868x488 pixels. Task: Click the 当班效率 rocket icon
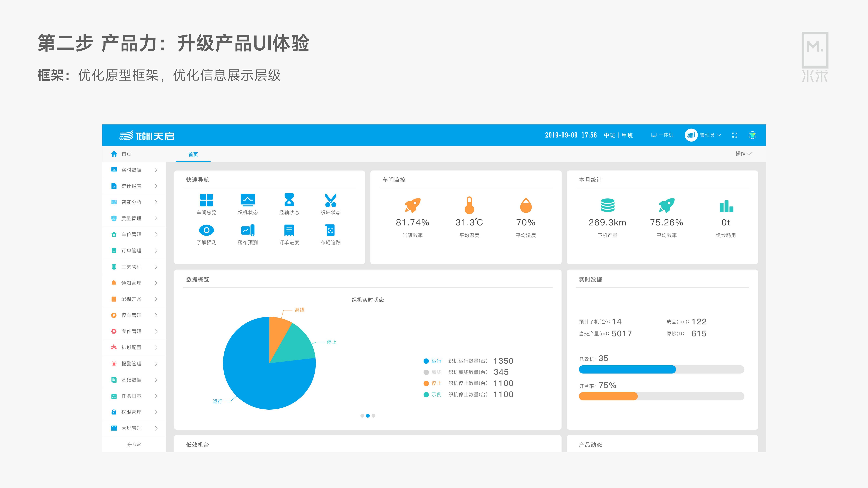point(412,205)
